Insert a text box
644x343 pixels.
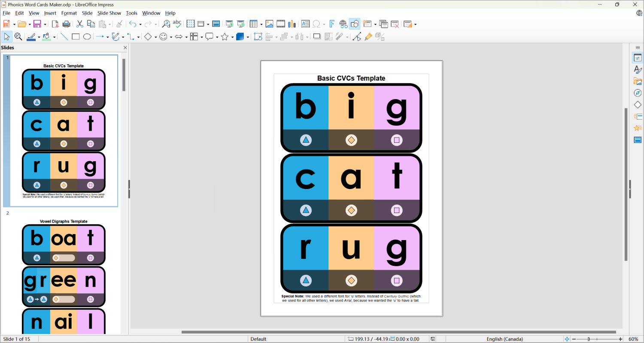[305, 24]
